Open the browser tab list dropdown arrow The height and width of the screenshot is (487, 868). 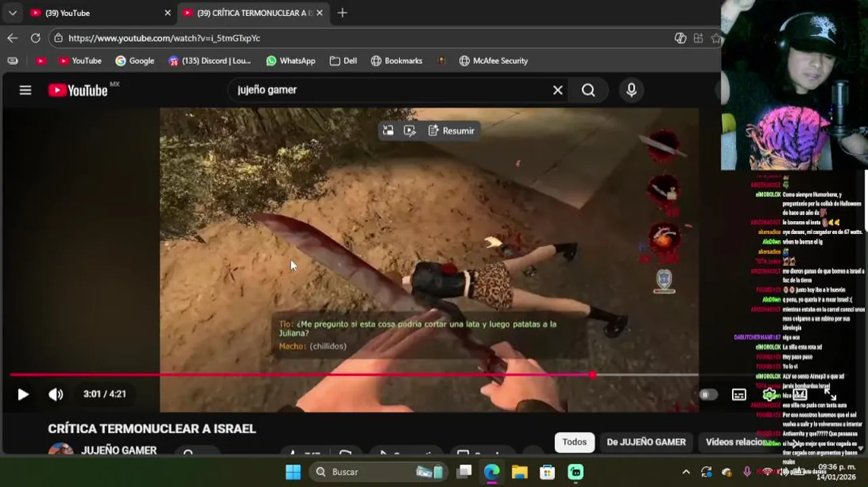pos(12,13)
